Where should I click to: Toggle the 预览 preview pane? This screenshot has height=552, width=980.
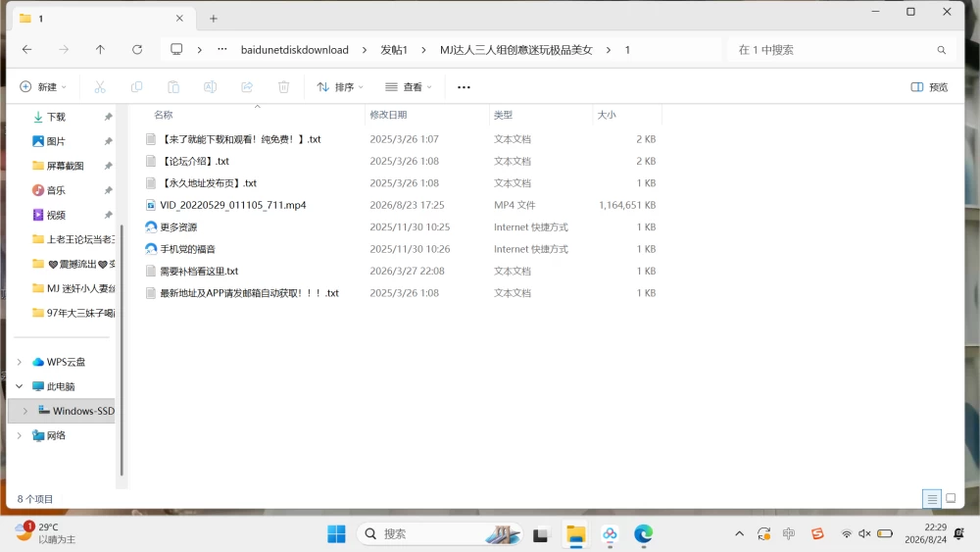click(x=929, y=87)
